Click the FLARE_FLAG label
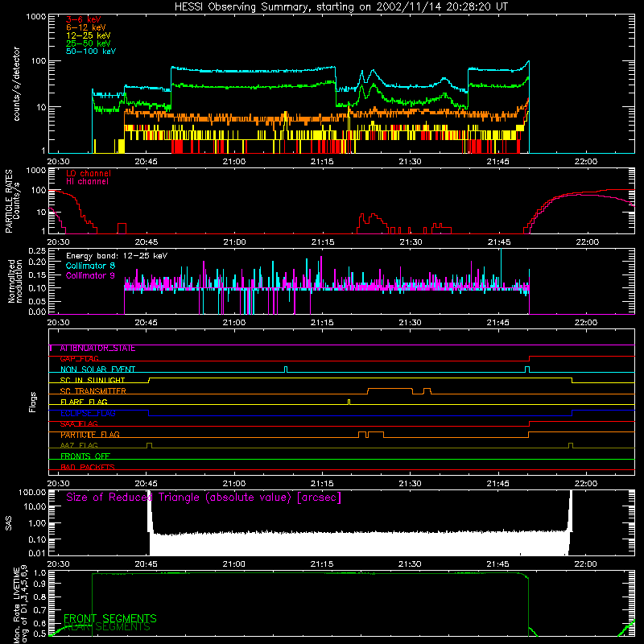Screen dimensions: 644x644 coord(84,402)
